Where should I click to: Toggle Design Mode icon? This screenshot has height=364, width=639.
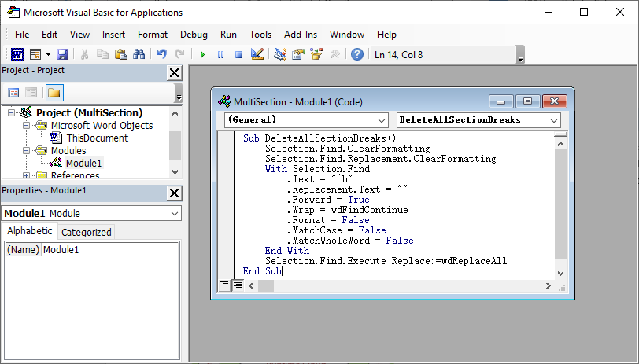click(257, 54)
